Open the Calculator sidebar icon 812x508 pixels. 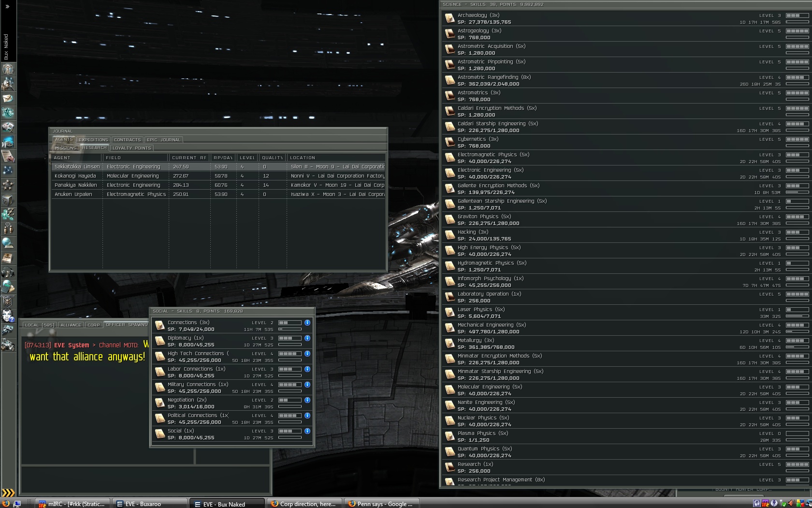point(8,286)
